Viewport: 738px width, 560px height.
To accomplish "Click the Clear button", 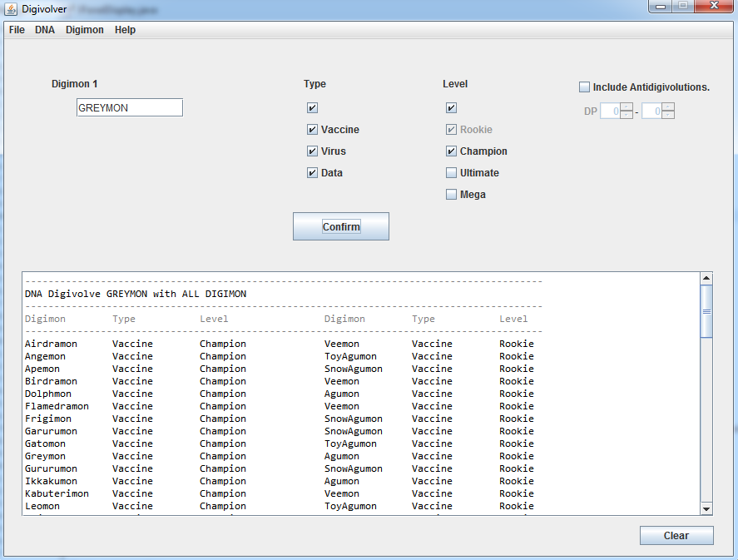I will [676, 536].
